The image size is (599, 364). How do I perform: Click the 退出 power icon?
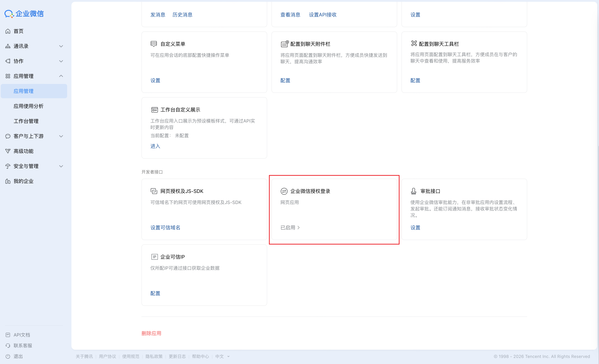tap(8, 356)
